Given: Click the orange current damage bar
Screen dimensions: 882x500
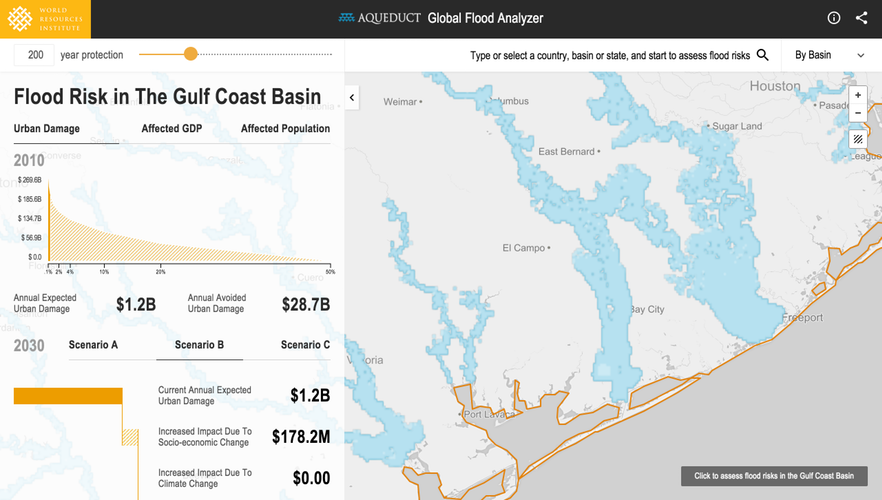Looking at the screenshot, I should (x=68, y=396).
